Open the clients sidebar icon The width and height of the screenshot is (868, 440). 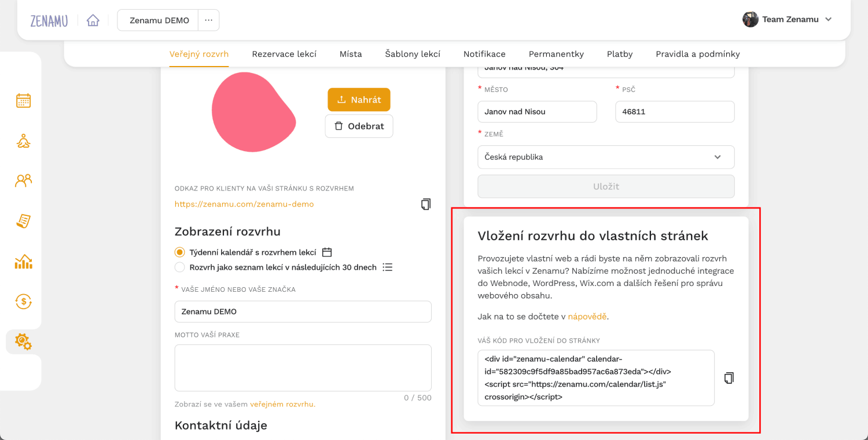click(x=23, y=181)
